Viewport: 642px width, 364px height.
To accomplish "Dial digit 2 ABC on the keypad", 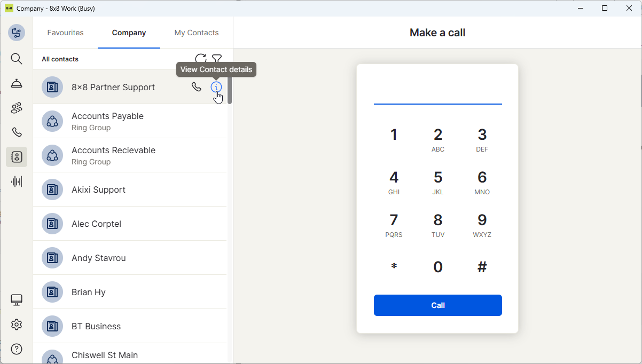I will 438,140.
